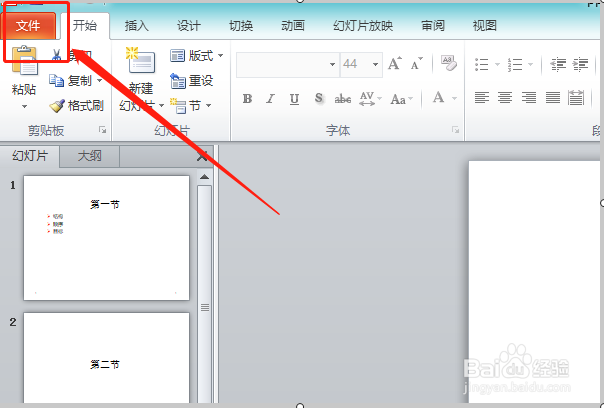The image size is (604, 408).
Task: Open the 设计 ribbon tab
Action: [x=189, y=26]
